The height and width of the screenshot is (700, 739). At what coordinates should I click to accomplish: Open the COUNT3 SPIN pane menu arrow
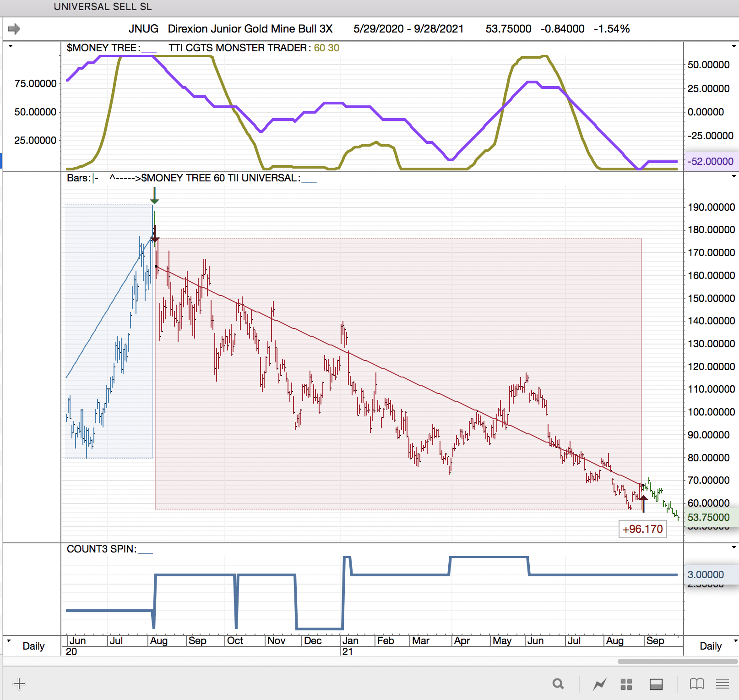[734, 547]
